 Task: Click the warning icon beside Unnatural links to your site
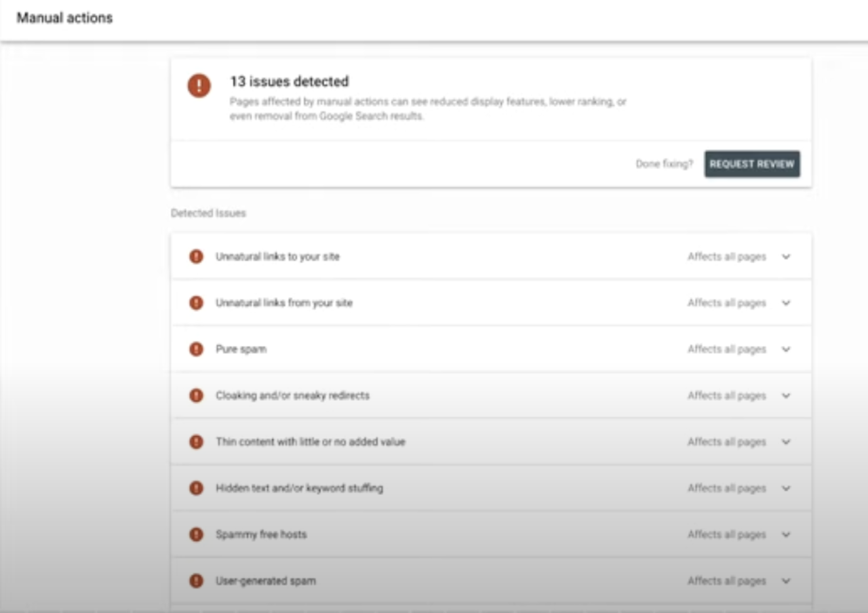click(x=197, y=256)
